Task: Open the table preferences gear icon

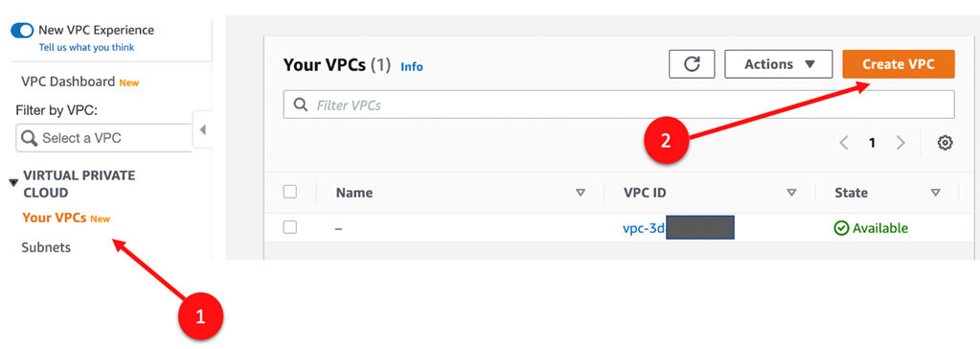Action: (x=945, y=143)
